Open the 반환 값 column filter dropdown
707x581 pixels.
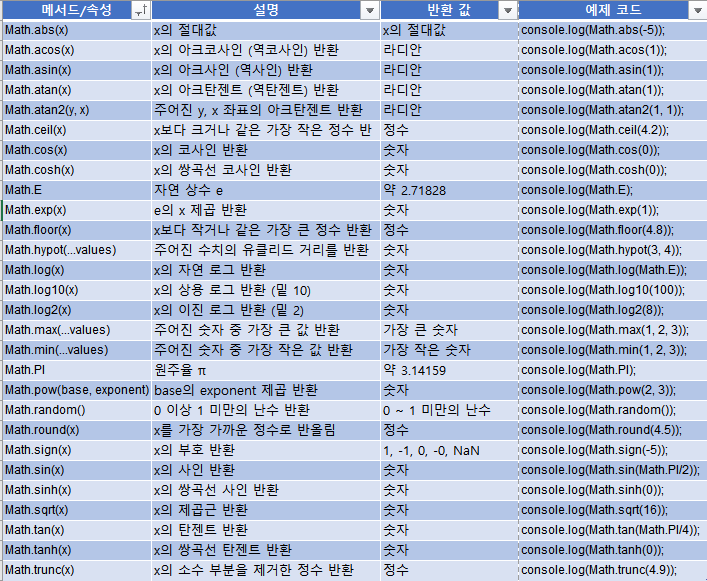coord(508,10)
